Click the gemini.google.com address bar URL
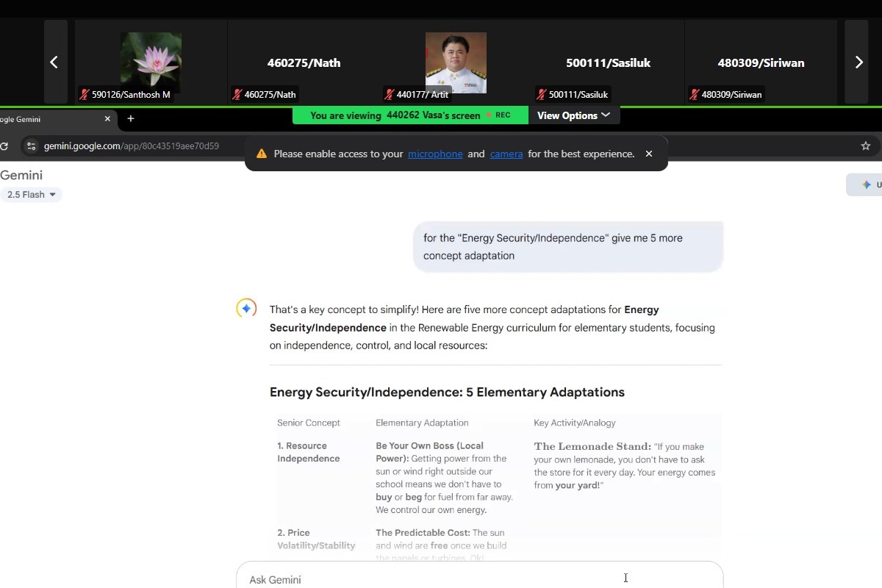 (131, 146)
